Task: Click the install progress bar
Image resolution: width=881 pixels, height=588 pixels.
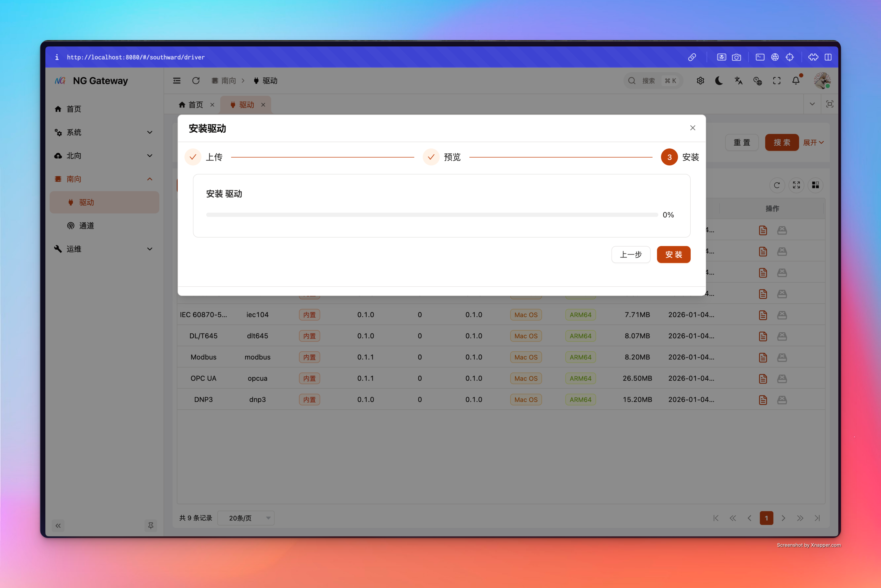Action: [432, 215]
